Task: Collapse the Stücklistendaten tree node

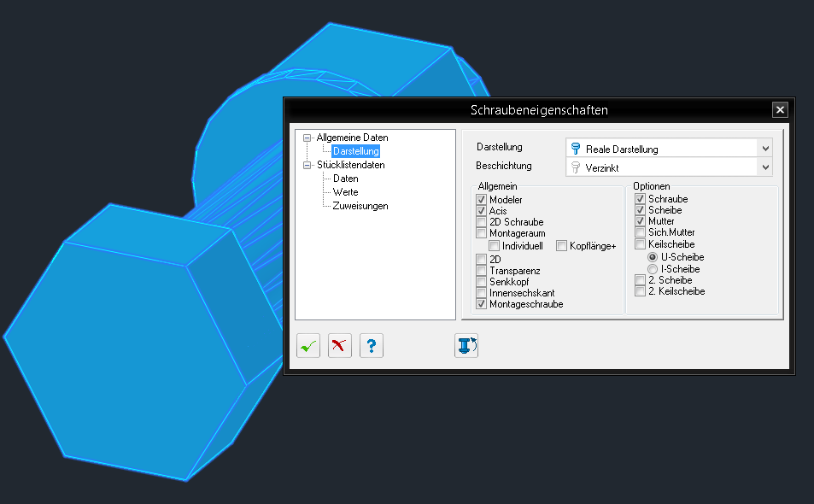Action: pos(307,165)
